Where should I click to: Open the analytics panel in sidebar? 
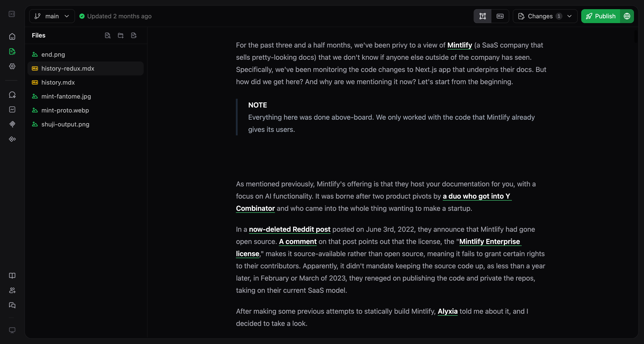click(12, 109)
